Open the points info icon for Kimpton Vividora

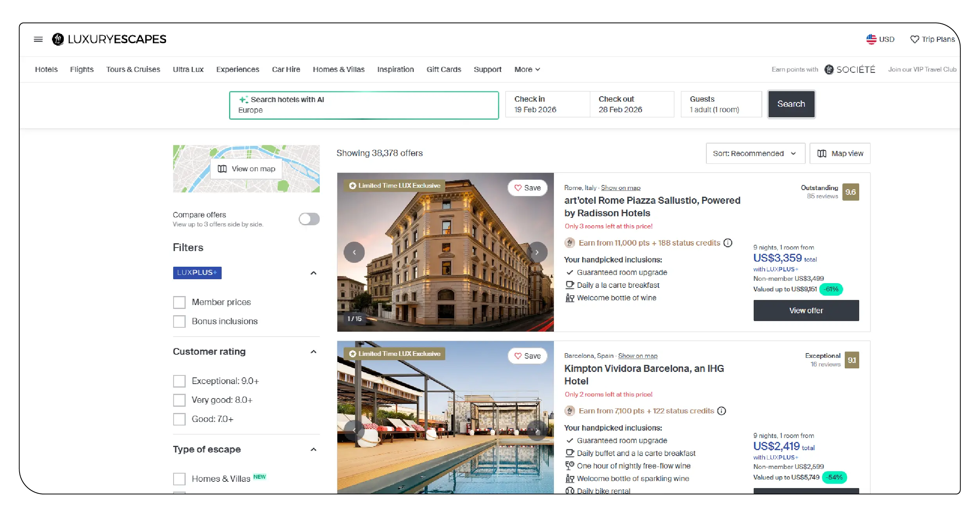coord(721,411)
